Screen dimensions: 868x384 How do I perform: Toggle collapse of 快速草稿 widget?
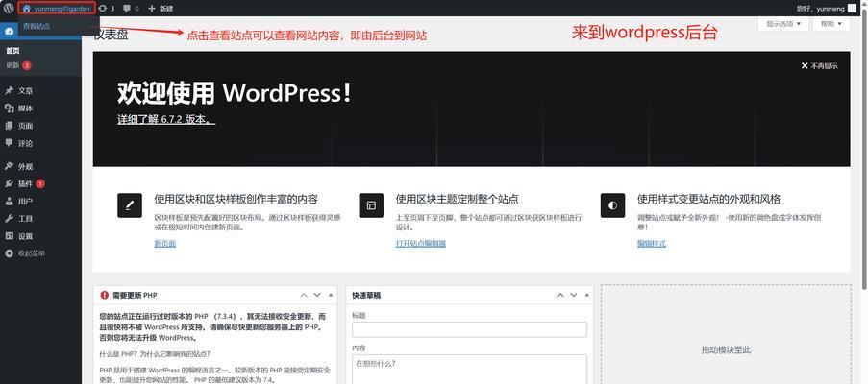[x=586, y=295]
